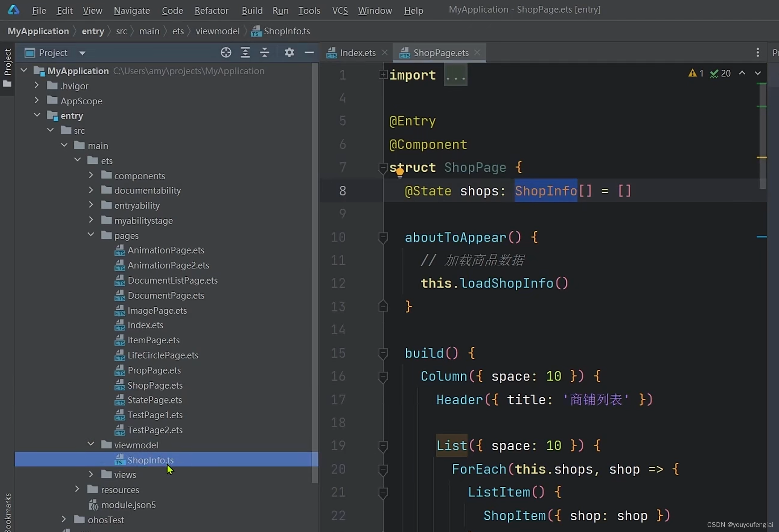779x532 pixels.
Task: Select ShopPage.ets in pages folder
Action: coord(155,385)
